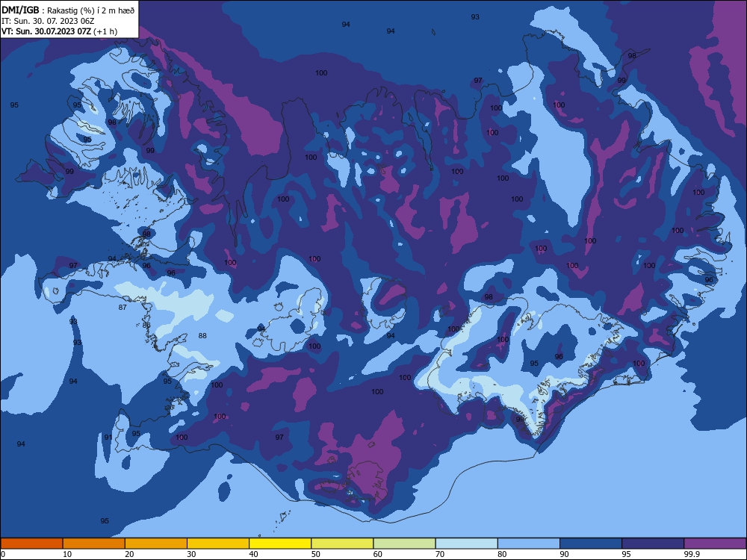Click the dark orange 0–10 legend swatch
Screen dimensions: 747x560
[31, 544]
